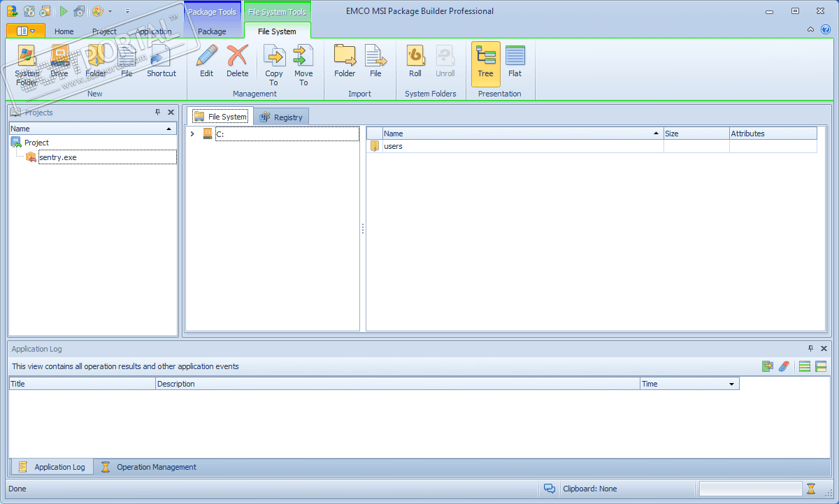Switch to the Application Log bottom tab
Viewport: 839px width, 504px height.
tap(52, 467)
